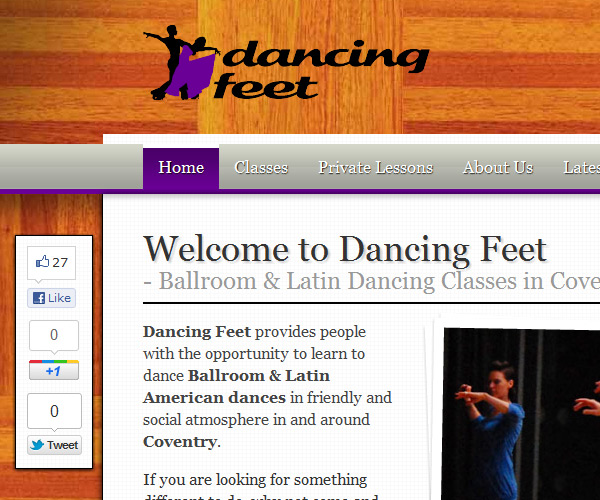The image size is (600, 500).
Task: Open the count bubble above Google +1
Action: coord(54,336)
